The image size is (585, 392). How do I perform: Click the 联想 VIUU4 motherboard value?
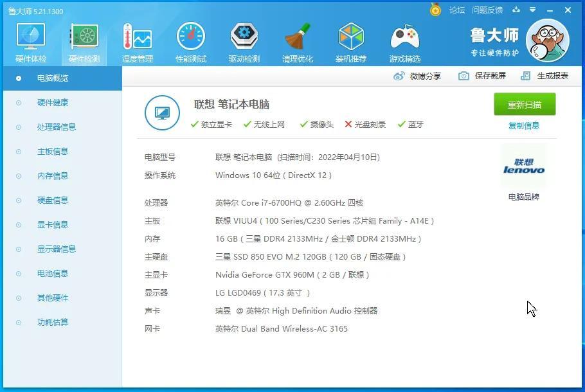click(325, 221)
